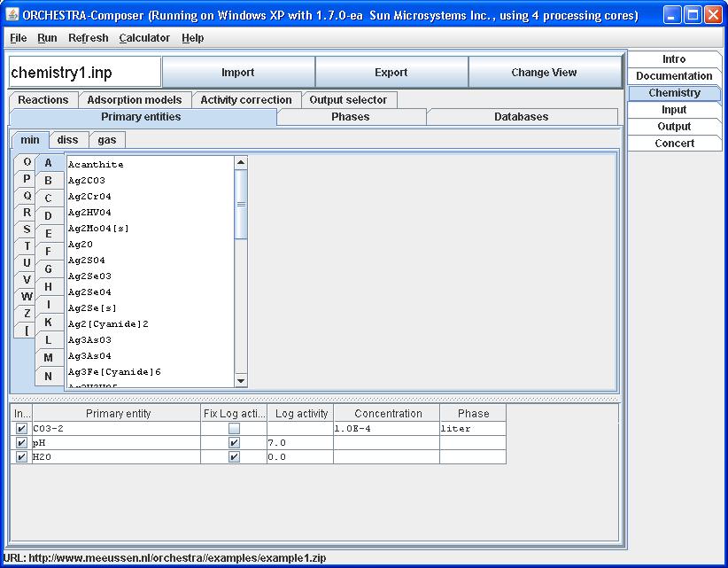Open the Run menu
This screenshot has width=728, height=568.
pos(47,38)
